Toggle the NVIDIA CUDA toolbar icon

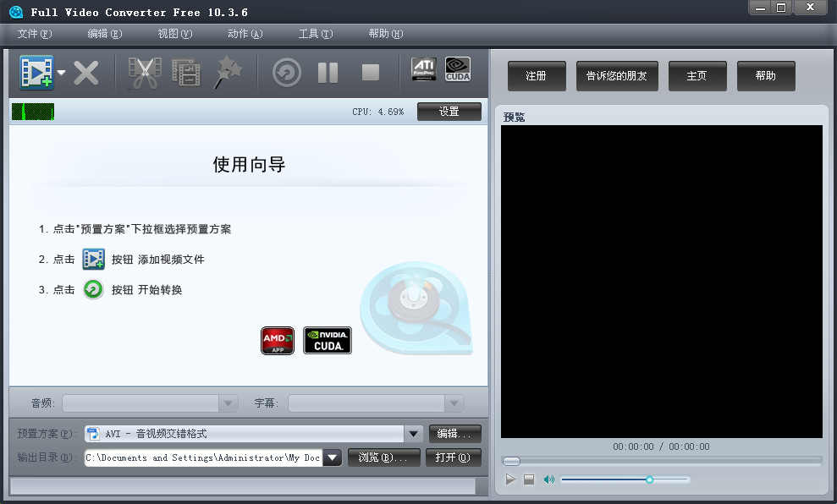(458, 69)
